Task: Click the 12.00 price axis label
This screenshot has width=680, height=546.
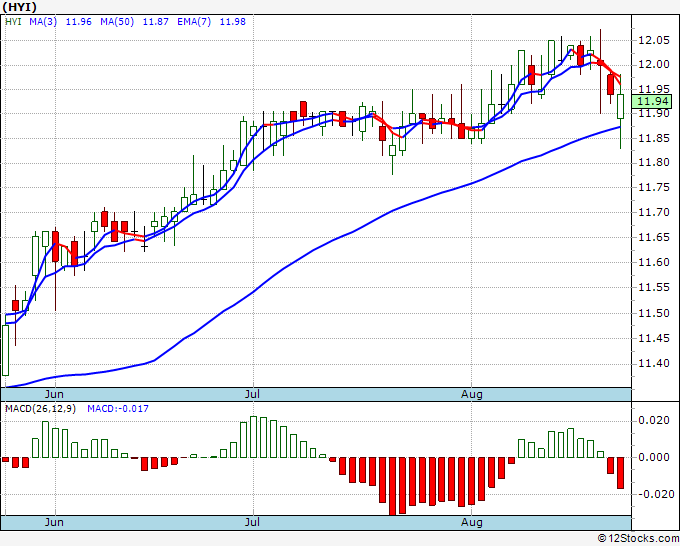Action: pyautogui.click(x=654, y=65)
